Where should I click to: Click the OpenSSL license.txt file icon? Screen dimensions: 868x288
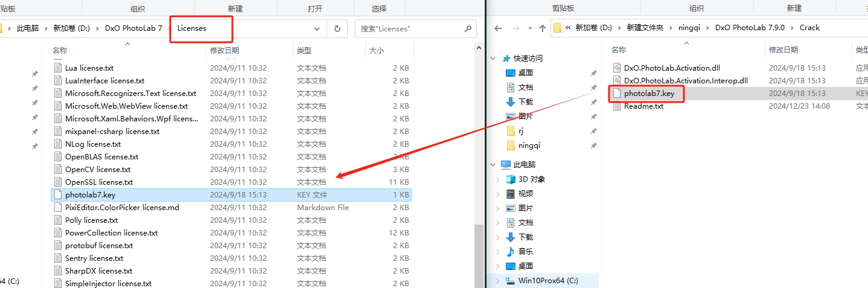click(x=58, y=182)
